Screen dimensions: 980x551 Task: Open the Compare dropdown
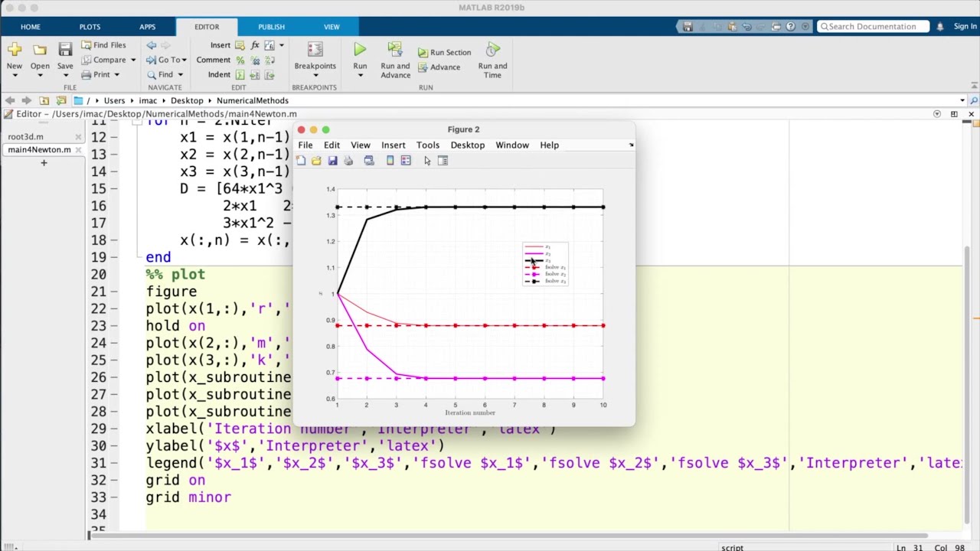[132, 60]
